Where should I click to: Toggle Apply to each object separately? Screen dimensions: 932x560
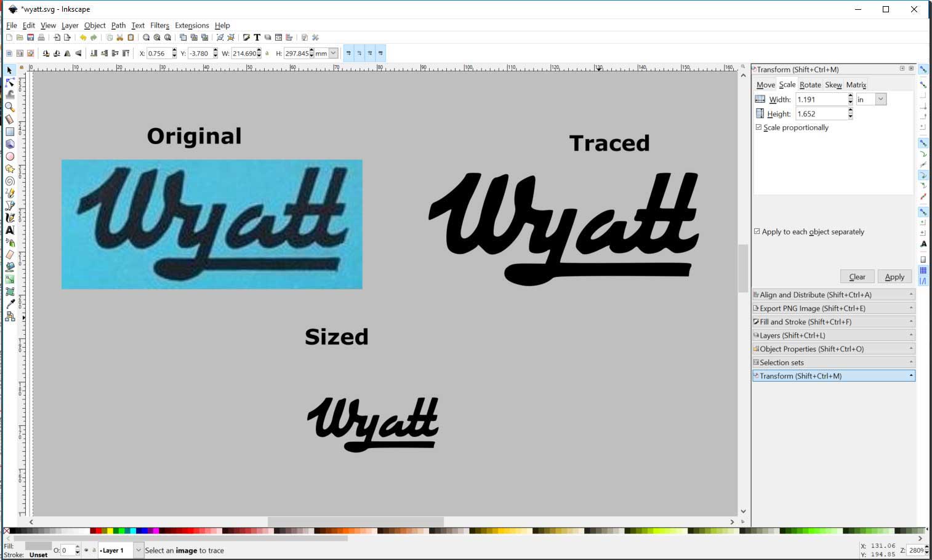(x=757, y=231)
